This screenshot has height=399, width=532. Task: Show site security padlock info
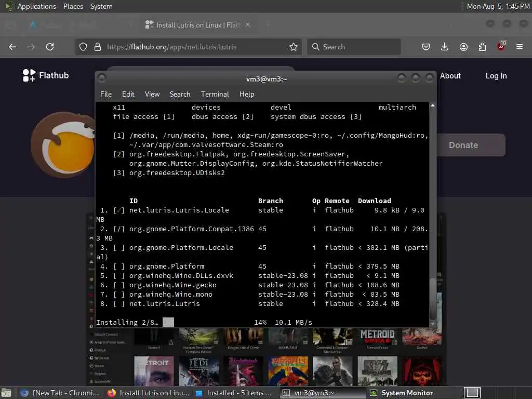coord(98,47)
